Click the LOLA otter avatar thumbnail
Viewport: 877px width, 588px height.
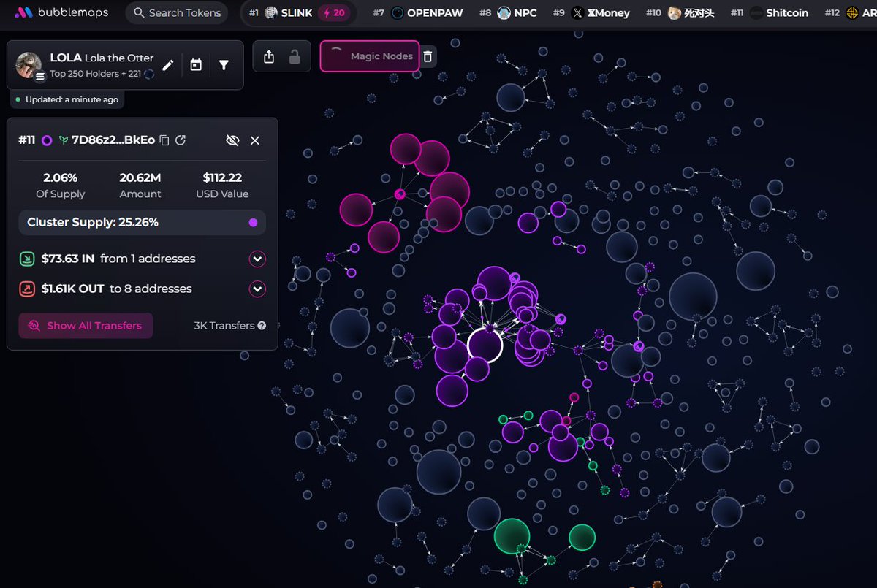[28, 64]
